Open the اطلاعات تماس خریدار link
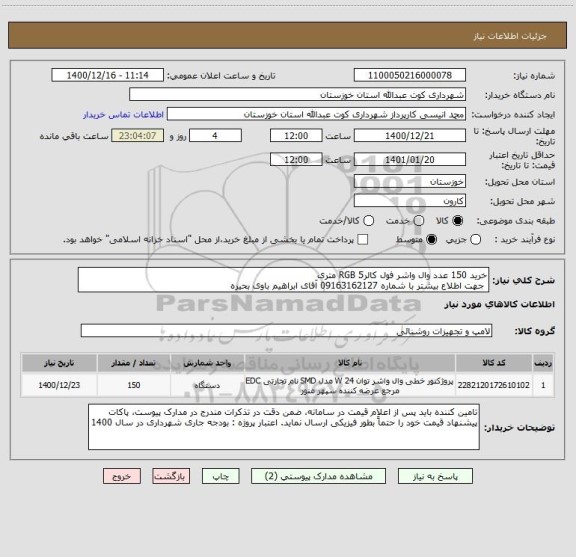Viewport: 576px width, 557px height. [123, 115]
